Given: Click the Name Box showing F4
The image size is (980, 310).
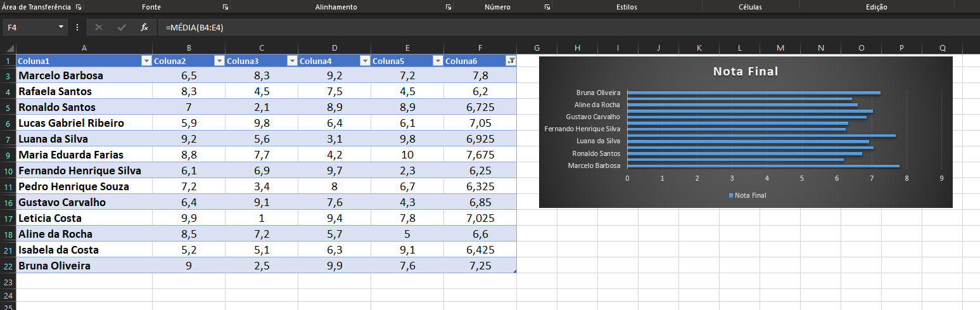Looking at the screenshot, I should pyautogui.click(x=30, y=27).
